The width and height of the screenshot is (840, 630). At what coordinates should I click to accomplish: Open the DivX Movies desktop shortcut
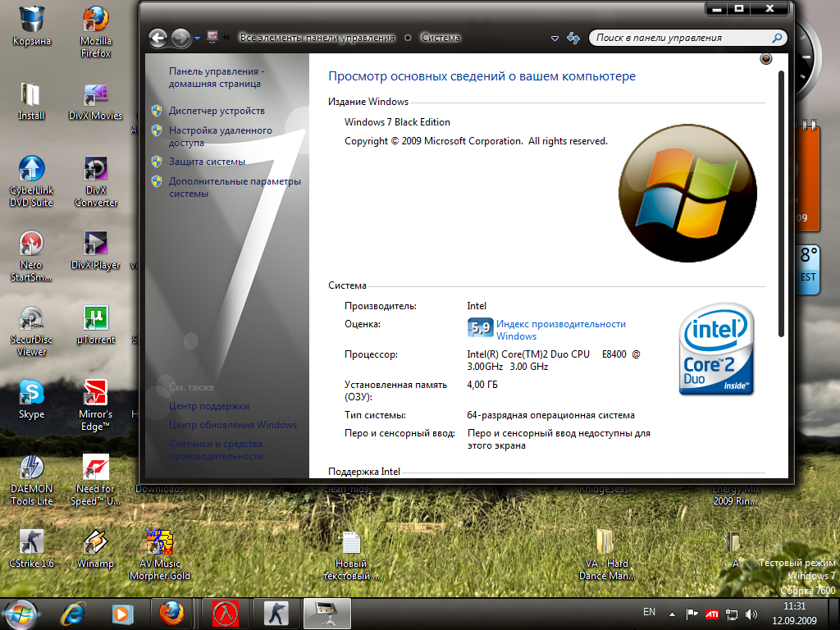click(x=96, y=101)
